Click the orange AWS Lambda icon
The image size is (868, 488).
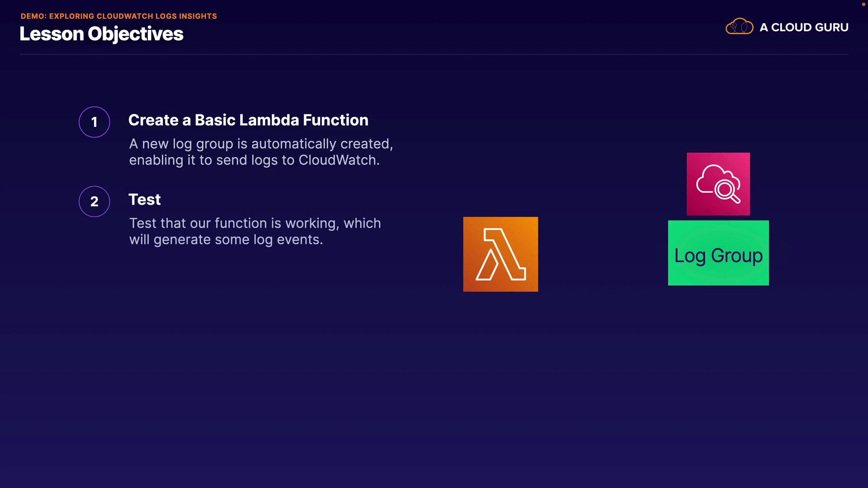point(500,254)
